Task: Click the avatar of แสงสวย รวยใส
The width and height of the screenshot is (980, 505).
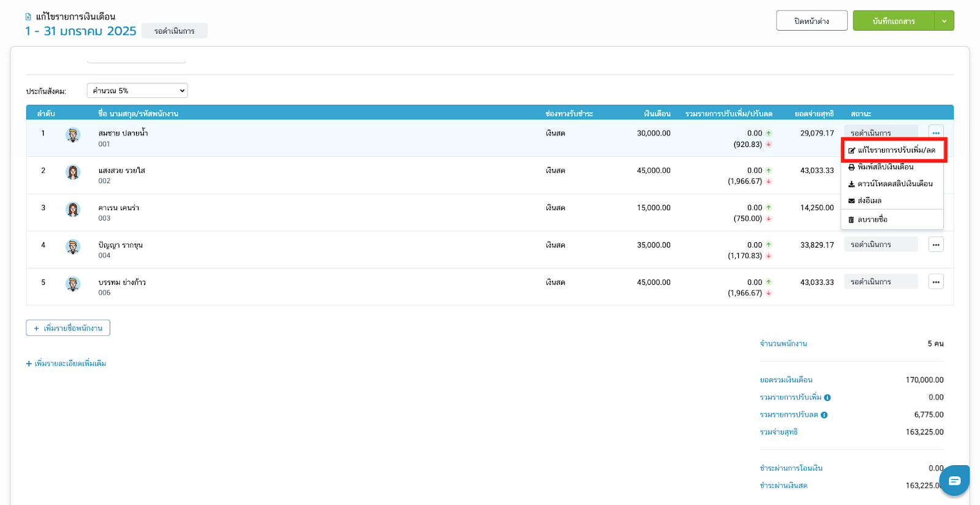Action: tap(73, 172)
